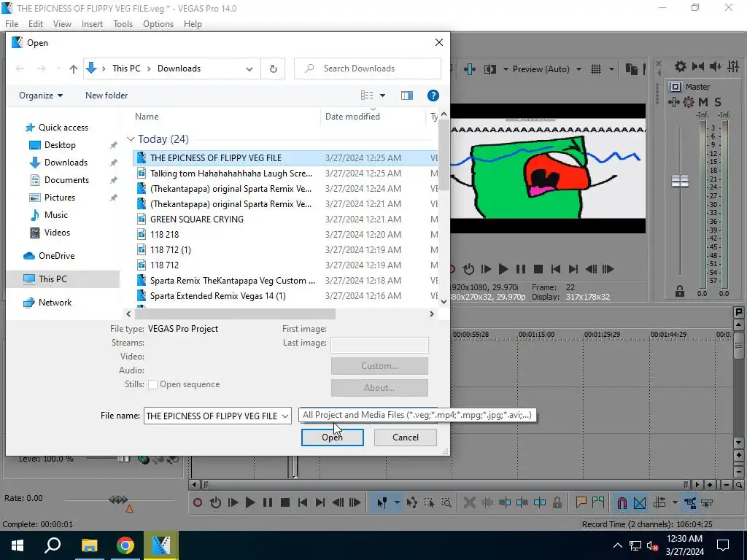Click the Cancel button
Image resolution: width=747 pixels, height=560 pixels.
click(x=406, y=437)
